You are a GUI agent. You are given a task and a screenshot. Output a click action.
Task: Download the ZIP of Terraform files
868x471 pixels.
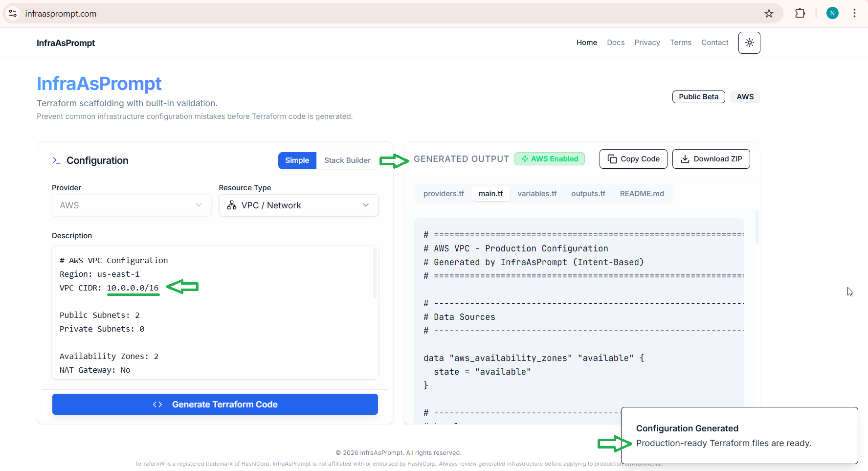(711, 159)
